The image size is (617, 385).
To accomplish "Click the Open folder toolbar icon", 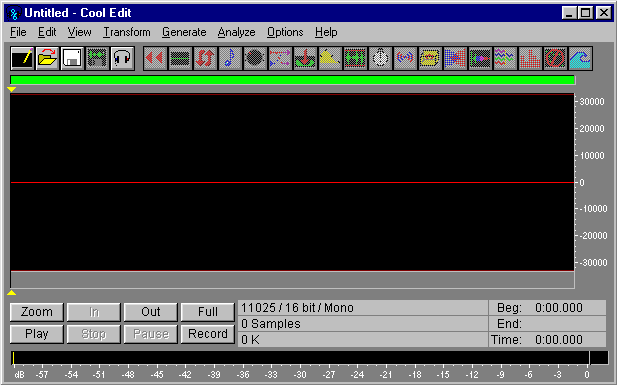I will [47, 59].
